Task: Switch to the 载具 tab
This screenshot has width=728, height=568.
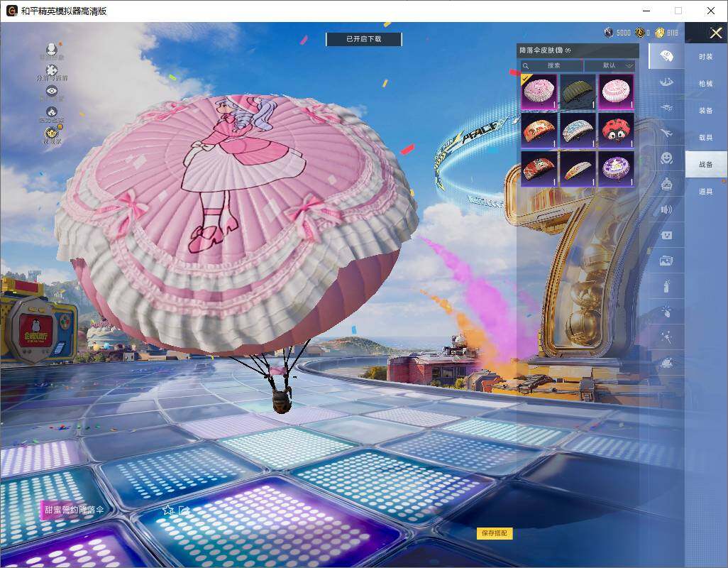Action: click(706, 138)
